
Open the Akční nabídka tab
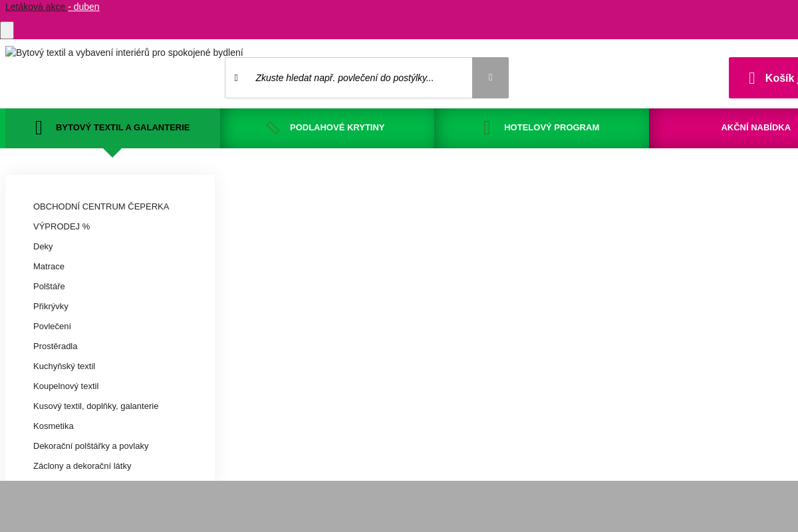click(755, 128)
